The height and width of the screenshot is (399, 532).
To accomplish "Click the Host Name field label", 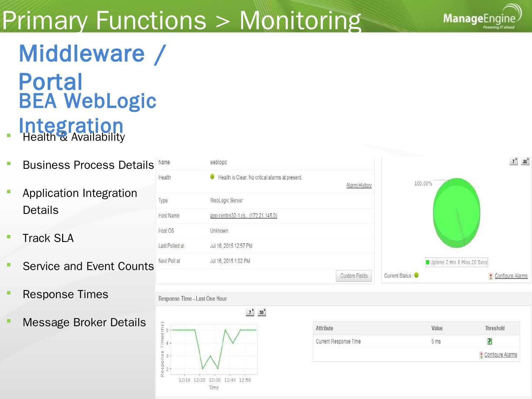I will point(169,216).
